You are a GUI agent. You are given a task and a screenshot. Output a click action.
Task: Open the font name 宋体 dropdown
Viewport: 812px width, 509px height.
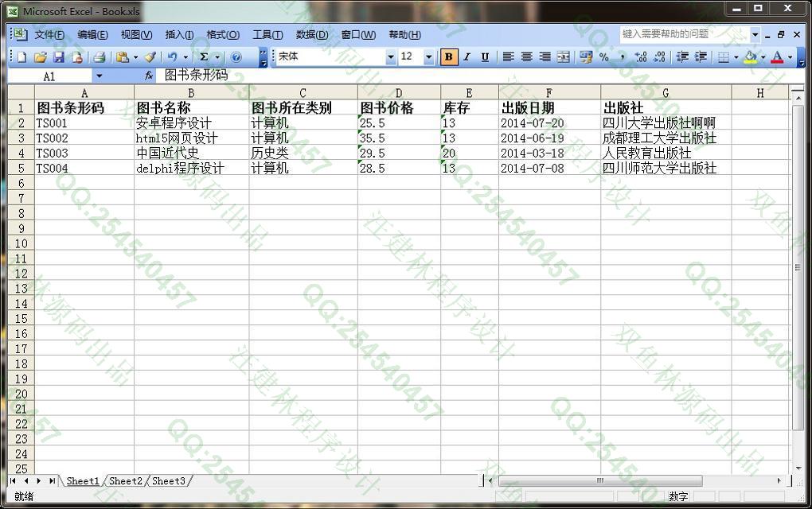pyautogui.click(x=391, y=57)
